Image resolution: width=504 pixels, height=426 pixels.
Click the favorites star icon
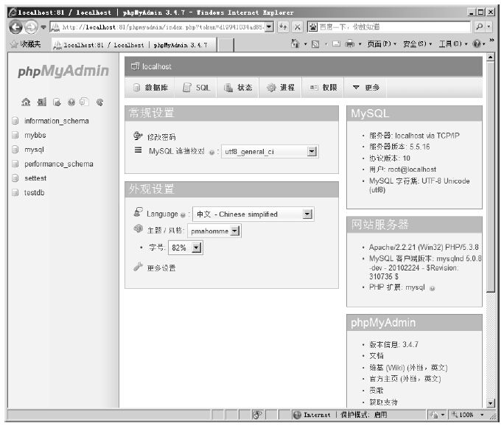(x=14, y=44)
